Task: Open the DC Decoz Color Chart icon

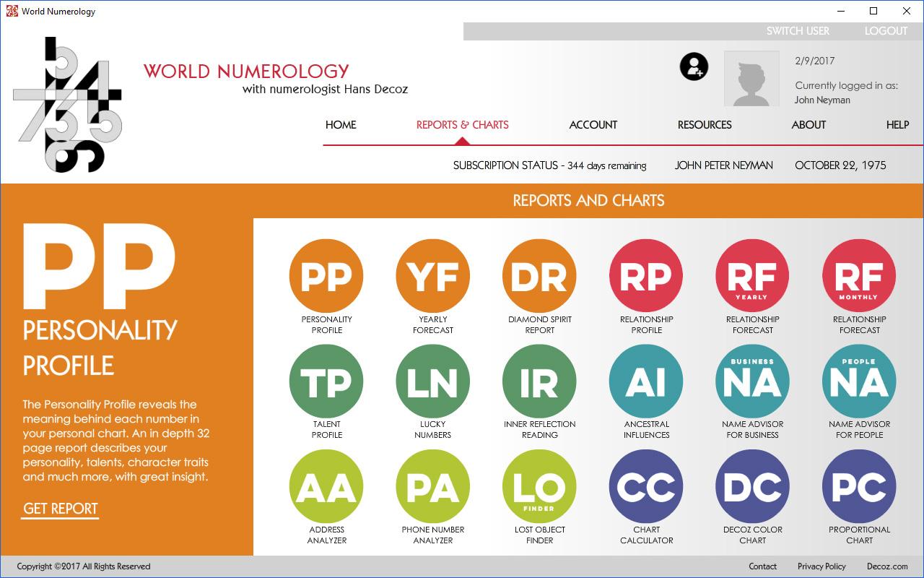Action: [x=753, y=486]
